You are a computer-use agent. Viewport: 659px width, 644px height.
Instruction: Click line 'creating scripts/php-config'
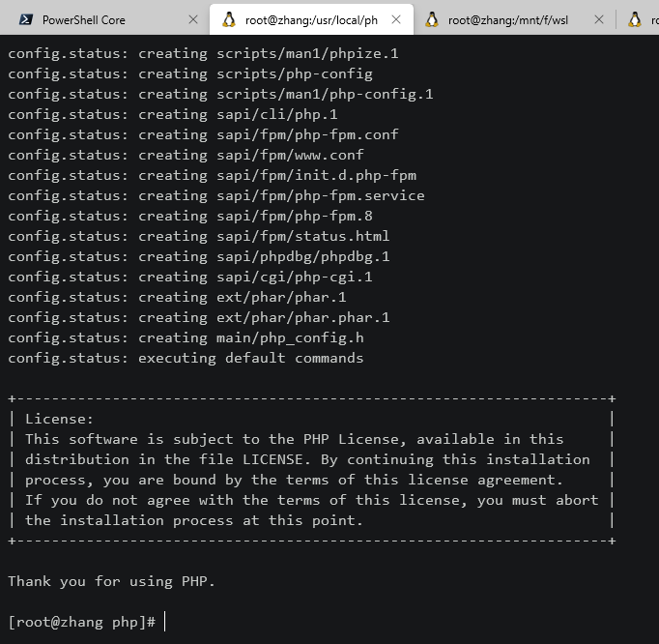(x=190, y=74)
